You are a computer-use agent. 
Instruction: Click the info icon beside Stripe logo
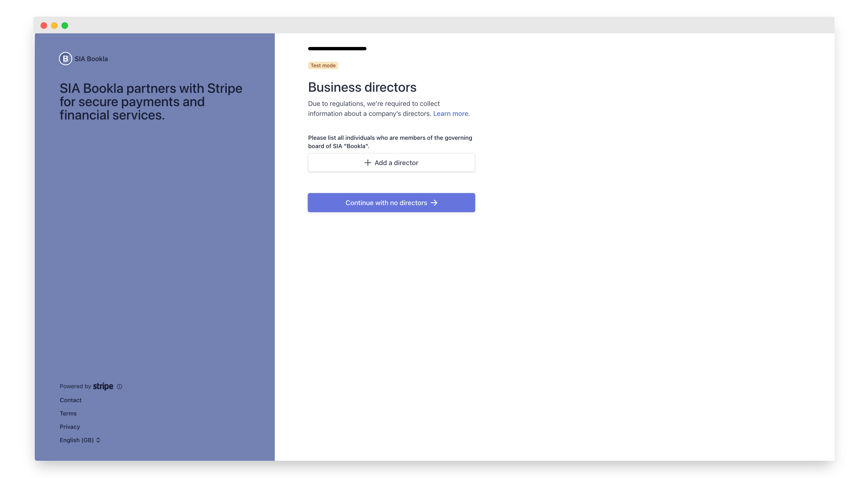pyautogui.click(x=119, y=387)
